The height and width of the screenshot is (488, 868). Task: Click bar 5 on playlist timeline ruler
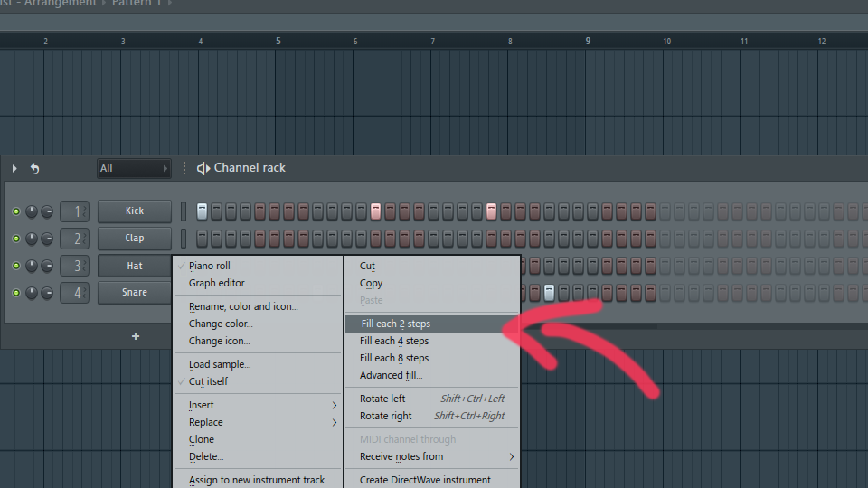278,41
